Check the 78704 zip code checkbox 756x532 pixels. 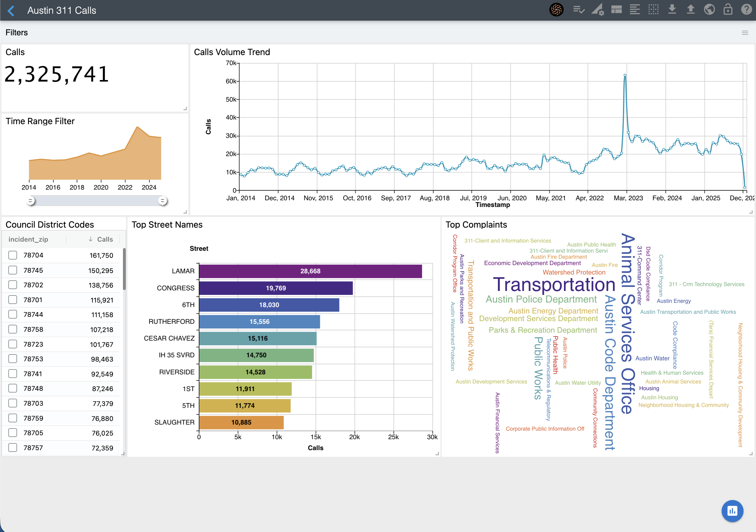click(x=13, y=255)
